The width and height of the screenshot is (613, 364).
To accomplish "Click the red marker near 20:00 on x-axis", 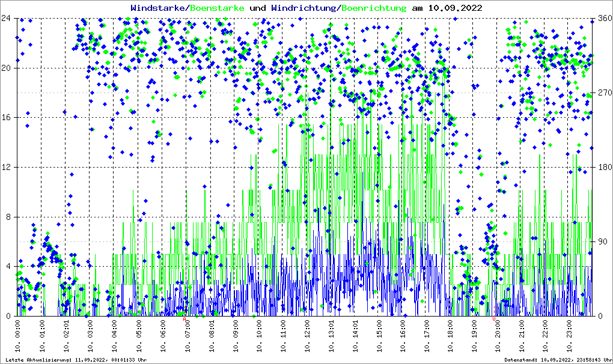I will click(x=494, y=320).
